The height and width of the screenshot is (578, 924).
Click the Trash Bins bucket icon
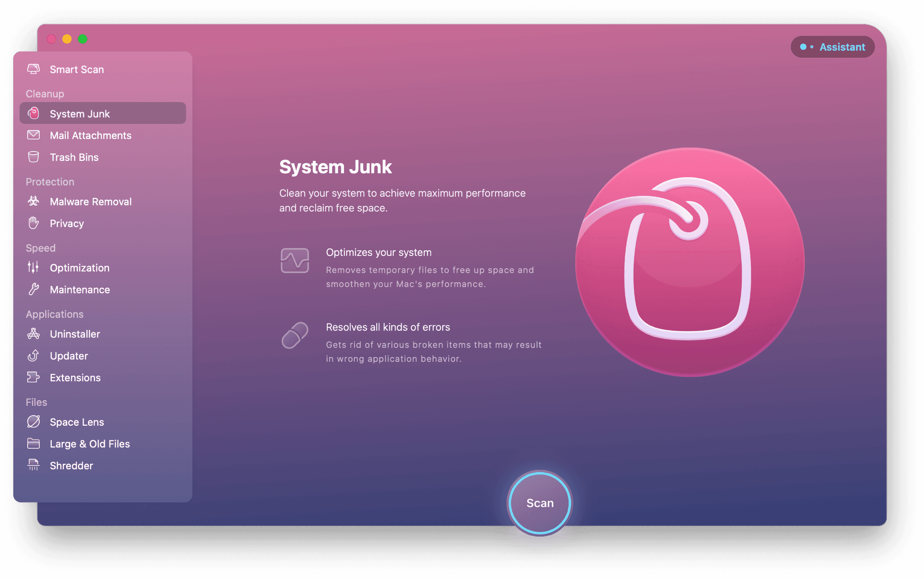[33, 157]
